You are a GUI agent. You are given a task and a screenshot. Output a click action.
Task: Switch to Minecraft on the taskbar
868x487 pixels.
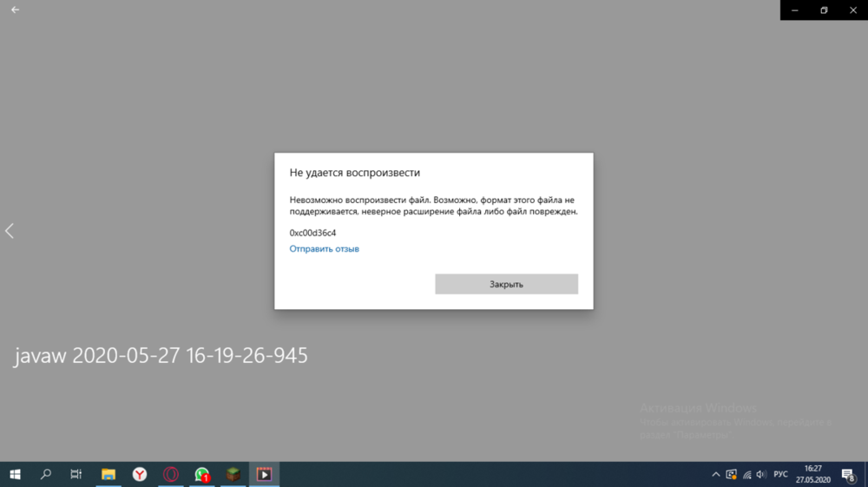(233, 474)
